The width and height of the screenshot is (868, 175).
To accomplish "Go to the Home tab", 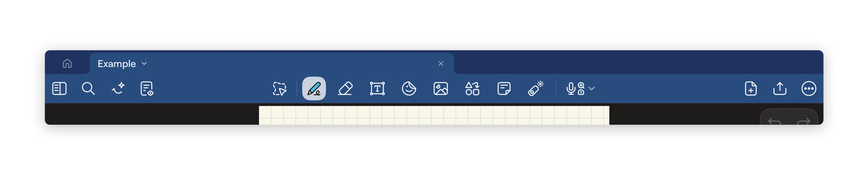I will [67, 63].
